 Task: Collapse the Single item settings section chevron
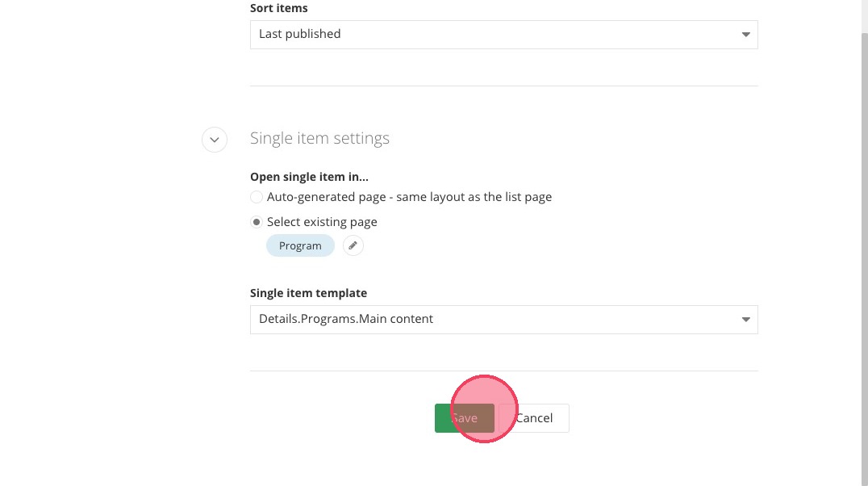214,139
